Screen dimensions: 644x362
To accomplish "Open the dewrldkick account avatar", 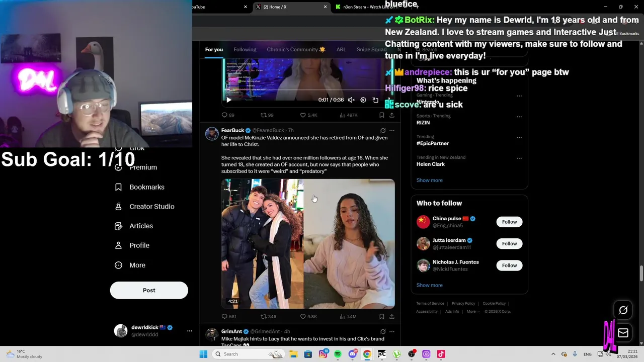I will [121, 331].
